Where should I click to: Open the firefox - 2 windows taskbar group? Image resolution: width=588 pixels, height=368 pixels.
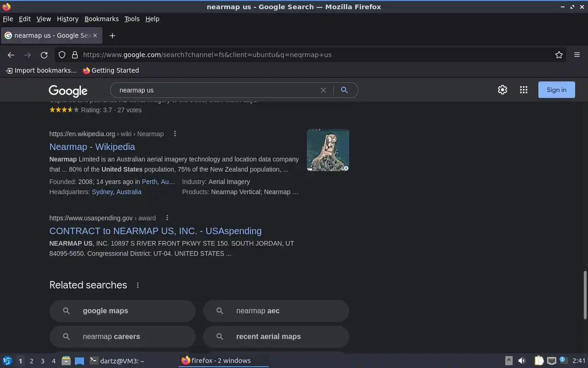223,361
